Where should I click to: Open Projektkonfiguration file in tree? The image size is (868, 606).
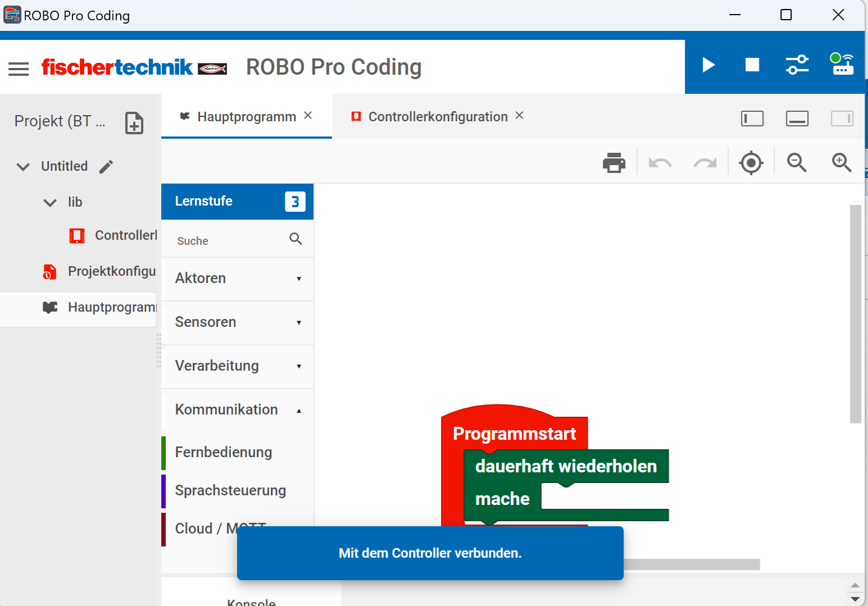pyautogui.click(x=99, y=271)
